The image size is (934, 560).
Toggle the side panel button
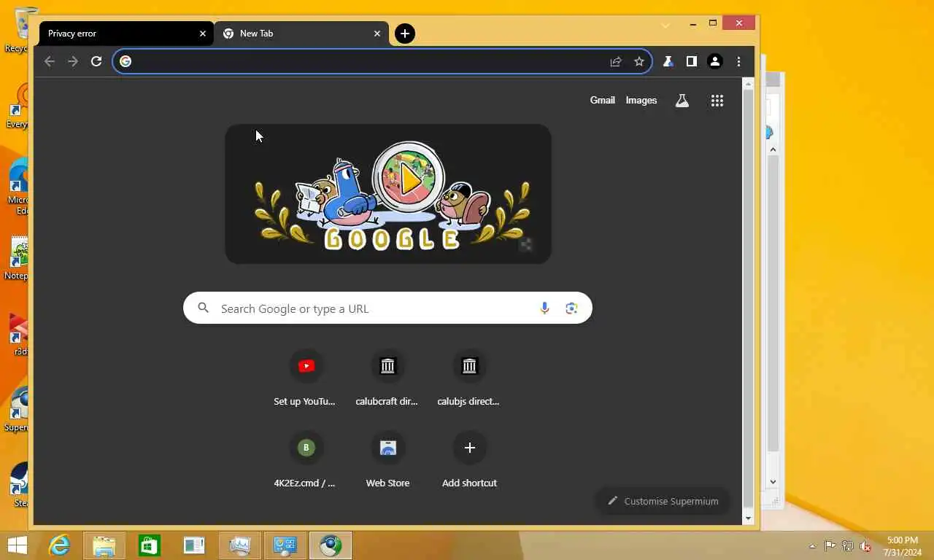pos(691,61)
